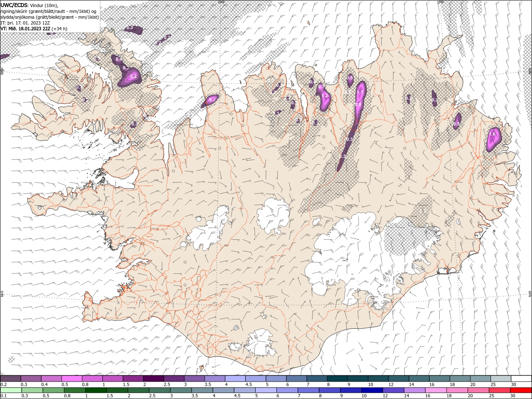532x399 pixels.
Task: Click the palest green 0.1 rain swatch
Action: pos(10,390)
